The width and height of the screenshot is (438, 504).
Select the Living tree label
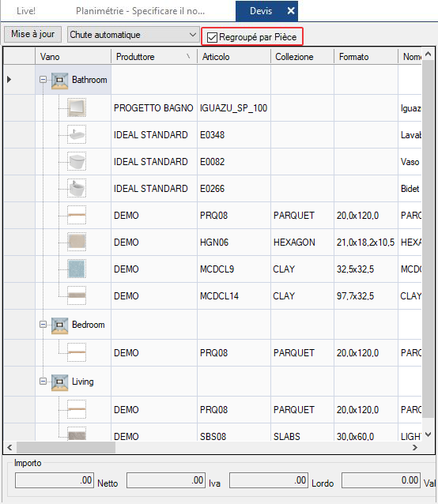click(x=83, y=382)
